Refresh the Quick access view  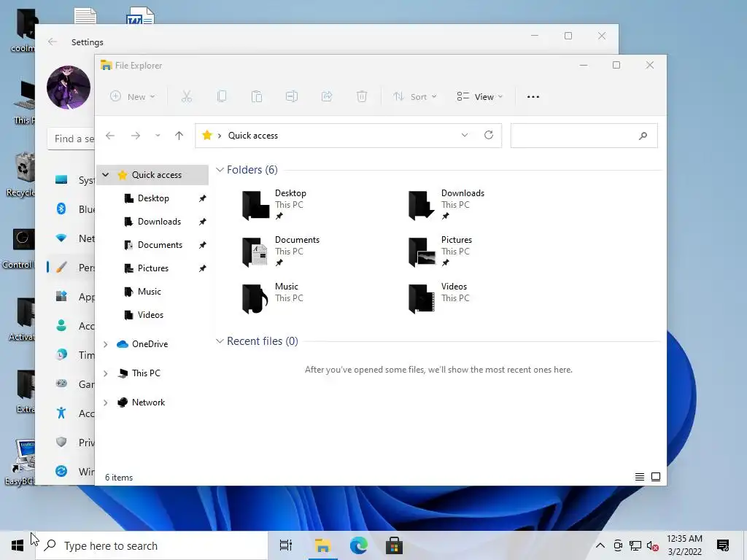click(x=489, y=135)
